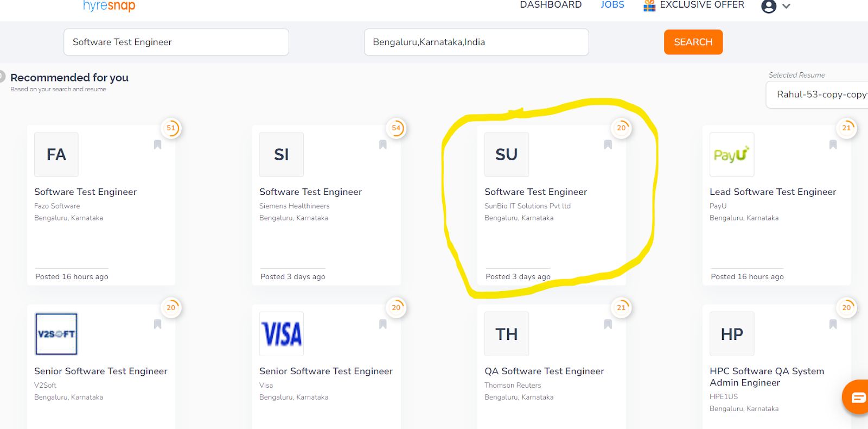868x429 pixels.
Task: Click the SU company logo tile
Action: tap(507, 155)
